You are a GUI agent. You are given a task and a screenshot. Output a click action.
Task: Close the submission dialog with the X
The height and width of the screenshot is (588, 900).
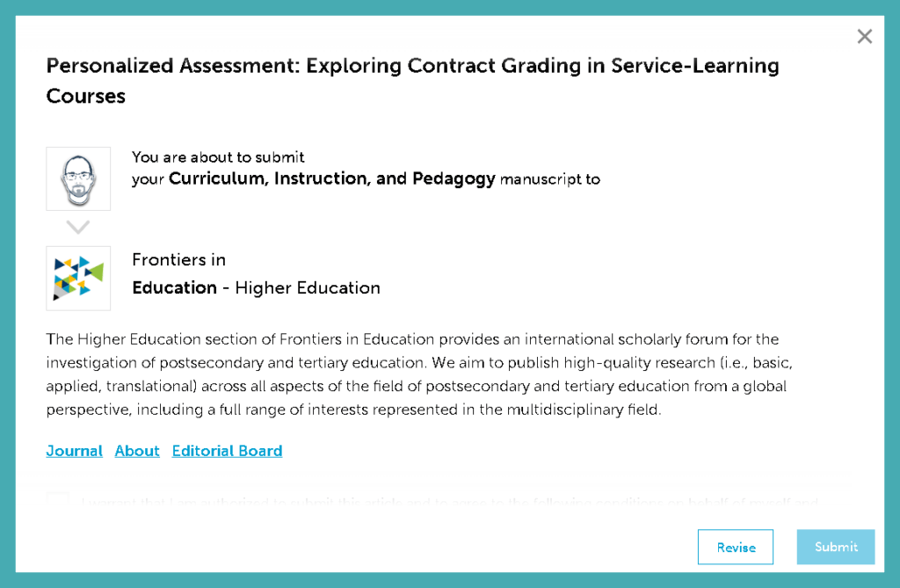865,36
